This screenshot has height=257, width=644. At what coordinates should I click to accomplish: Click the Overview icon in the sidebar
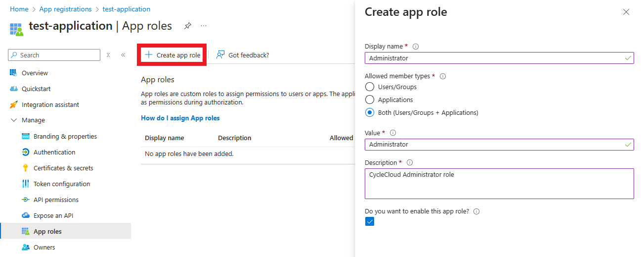pos(13,73)
